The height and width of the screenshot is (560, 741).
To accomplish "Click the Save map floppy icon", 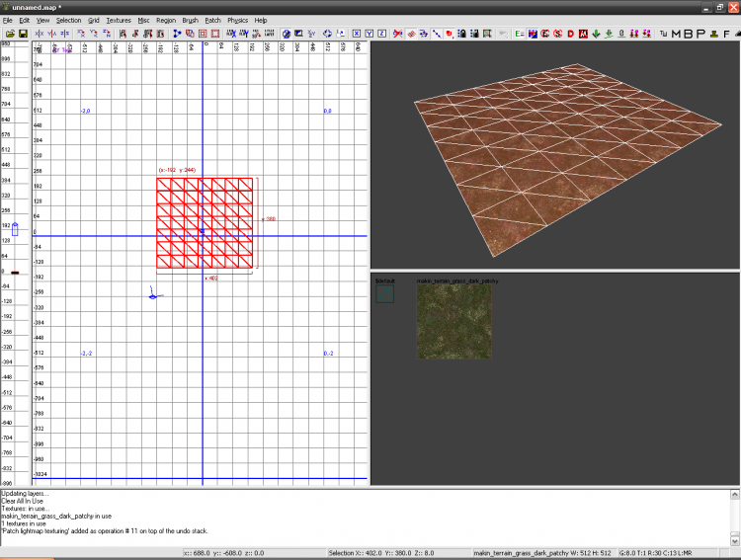I will click(22, 34).
